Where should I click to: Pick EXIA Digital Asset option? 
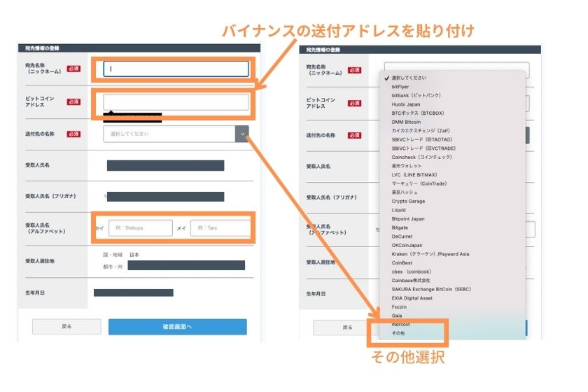[x=412, y=298]
